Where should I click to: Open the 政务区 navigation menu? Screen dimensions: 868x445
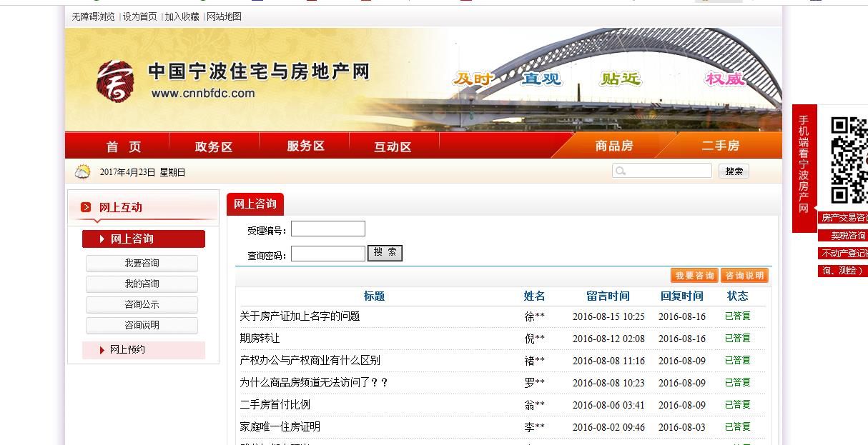click(x=213, y=146)
